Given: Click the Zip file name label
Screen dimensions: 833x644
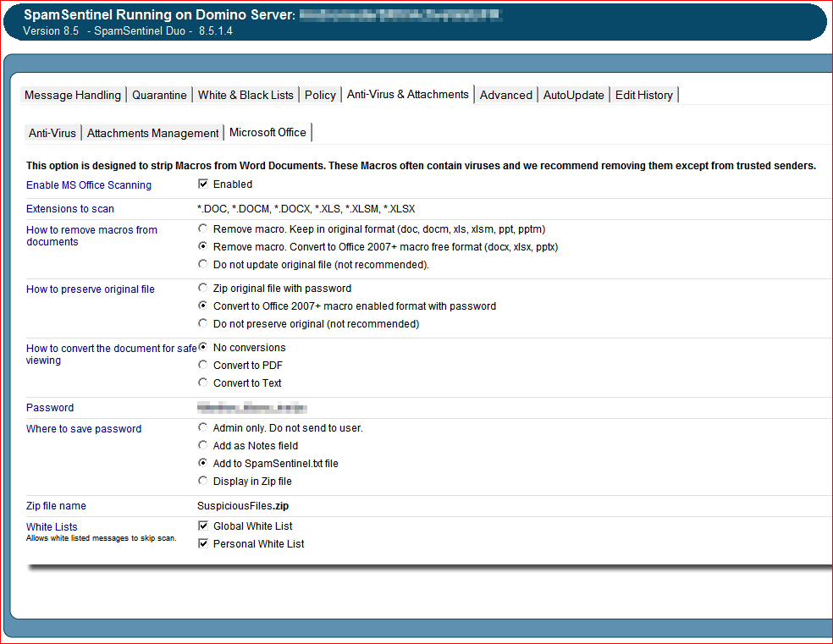Looking at the screenshot, I should [x=56, y=506].
